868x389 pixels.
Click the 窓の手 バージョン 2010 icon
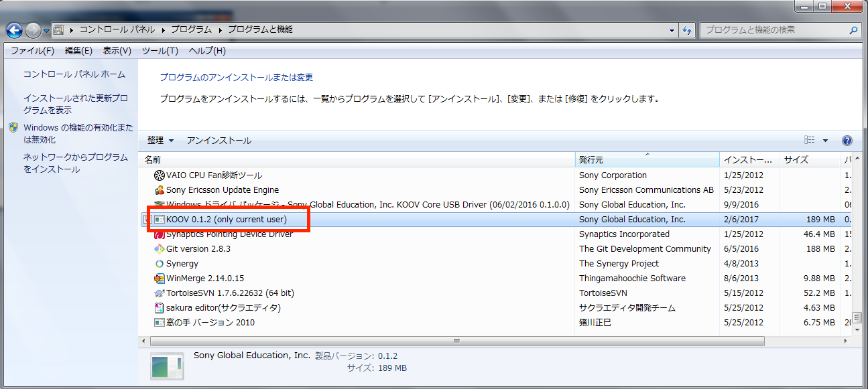point(160,323)
